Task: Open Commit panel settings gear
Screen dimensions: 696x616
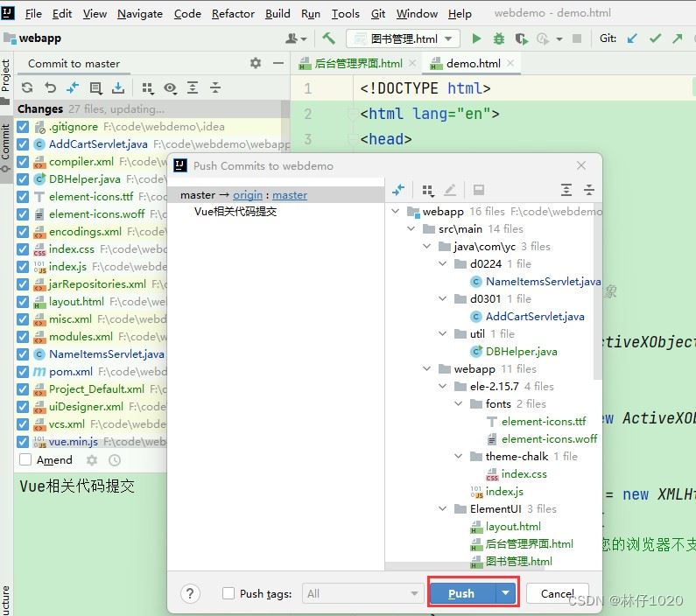Action: (256, 63)
